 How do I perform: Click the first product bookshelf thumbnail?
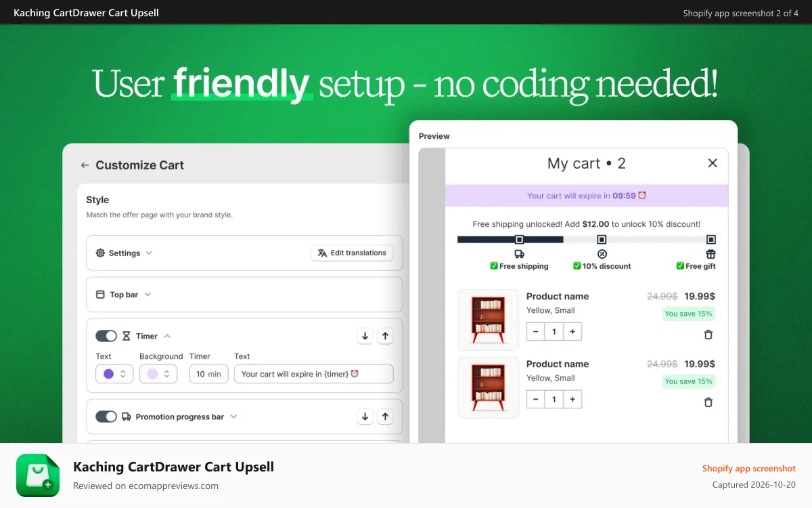coord(488,320)
